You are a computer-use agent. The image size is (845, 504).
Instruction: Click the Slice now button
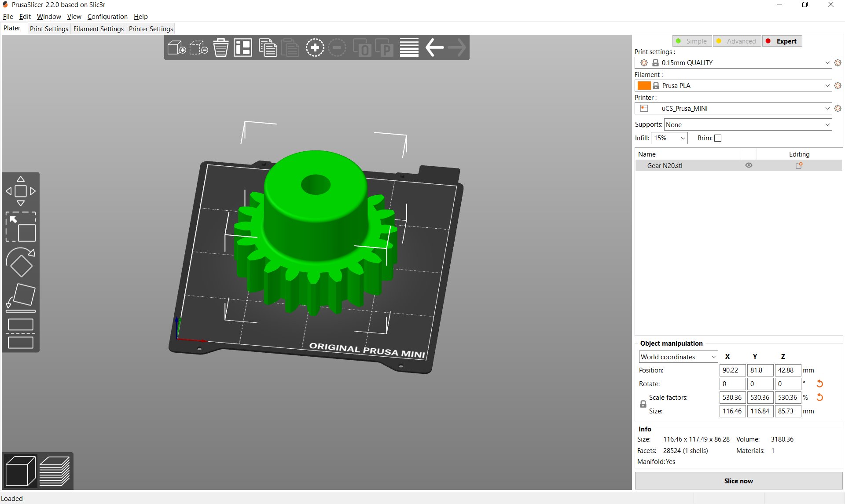pyautogui.click(x=738, y=481)
